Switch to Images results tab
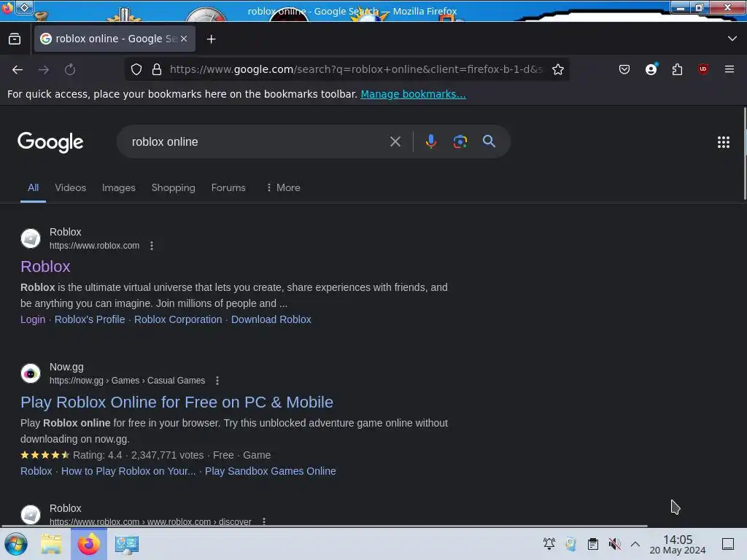This screenshot has width=747, height=560. click(119, 187)
